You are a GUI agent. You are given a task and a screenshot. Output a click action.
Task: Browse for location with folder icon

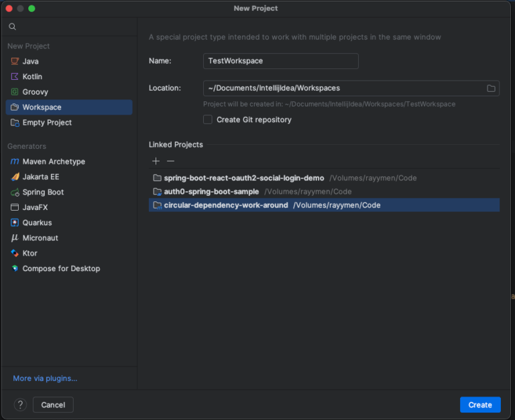click(491, 89)
